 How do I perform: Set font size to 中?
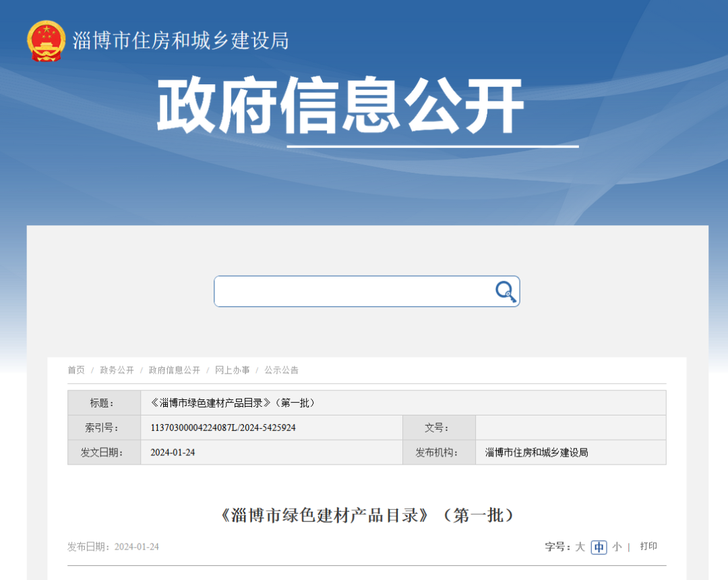[x=599, y=548]
